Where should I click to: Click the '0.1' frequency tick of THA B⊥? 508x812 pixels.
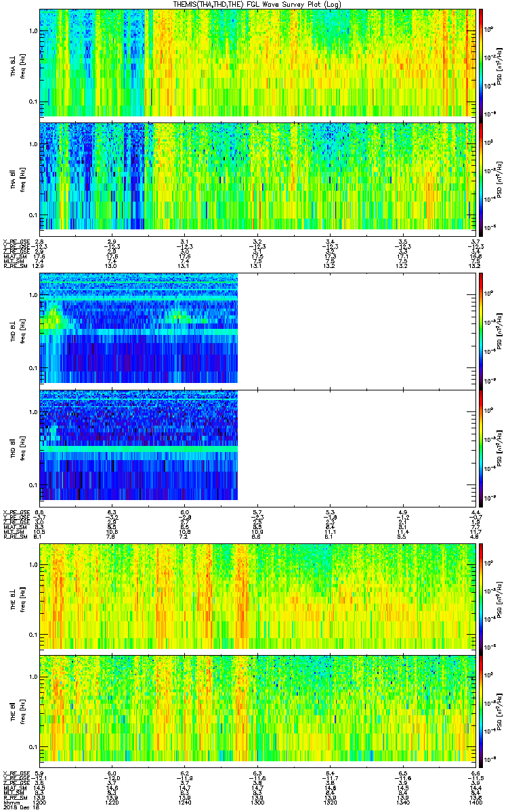click(x=33, y=101)
